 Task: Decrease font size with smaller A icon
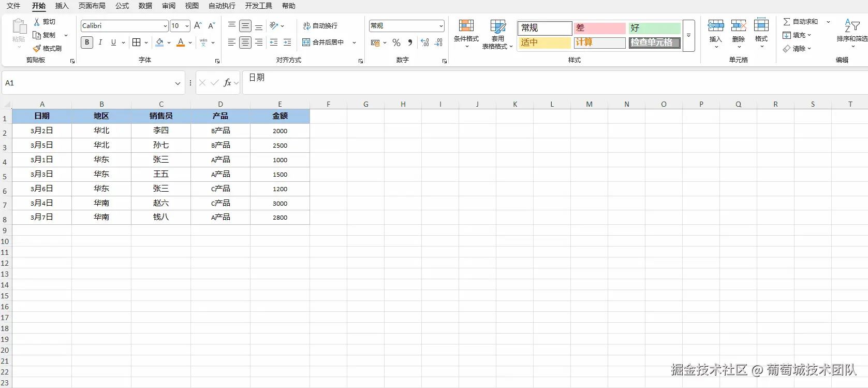(x=211, y=26)
